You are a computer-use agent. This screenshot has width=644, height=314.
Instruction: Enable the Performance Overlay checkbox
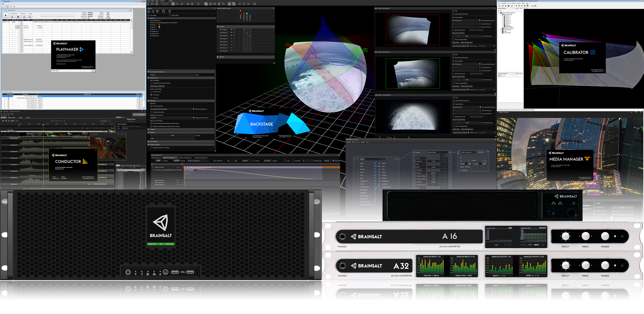(x=152, y=83)
